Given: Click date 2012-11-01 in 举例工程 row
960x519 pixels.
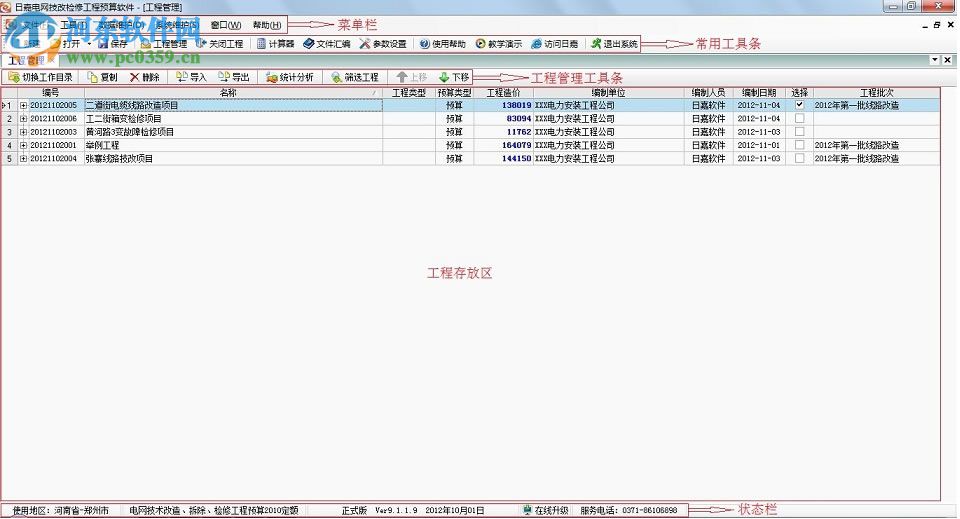Looking at the screenshot, I should pyautogui.click(x=759, y=146).
